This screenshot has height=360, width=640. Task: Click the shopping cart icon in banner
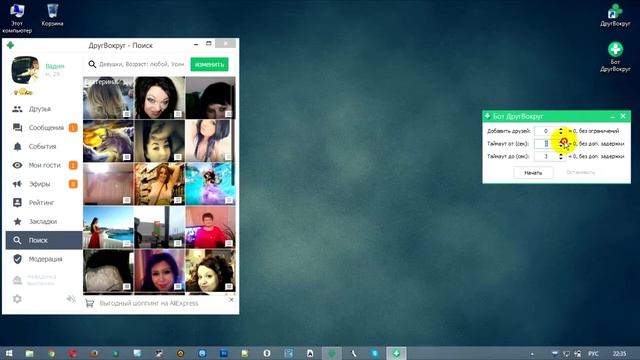pos(89,303)
